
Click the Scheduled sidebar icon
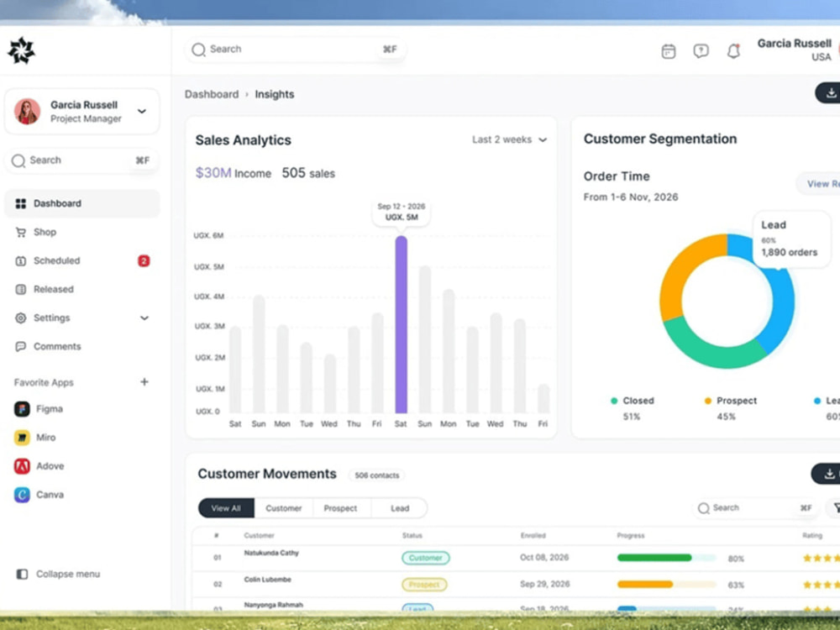(x=21, y=261)
